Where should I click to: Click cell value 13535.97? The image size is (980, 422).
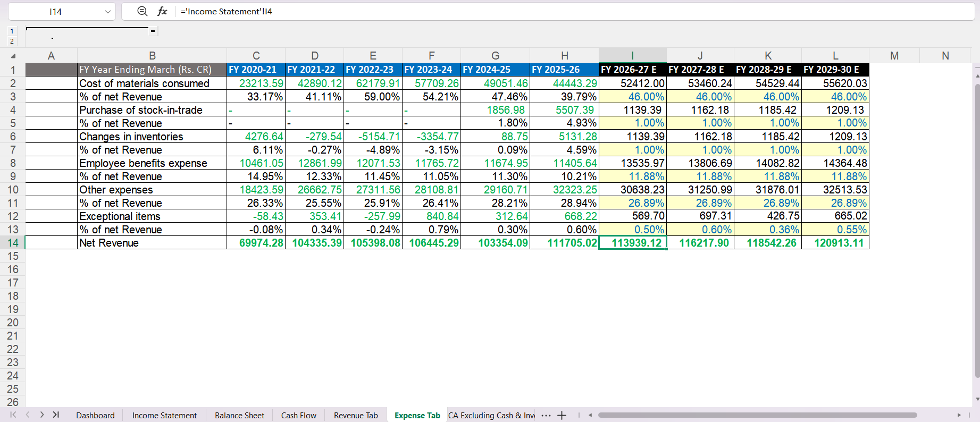(x=633, y=163)
